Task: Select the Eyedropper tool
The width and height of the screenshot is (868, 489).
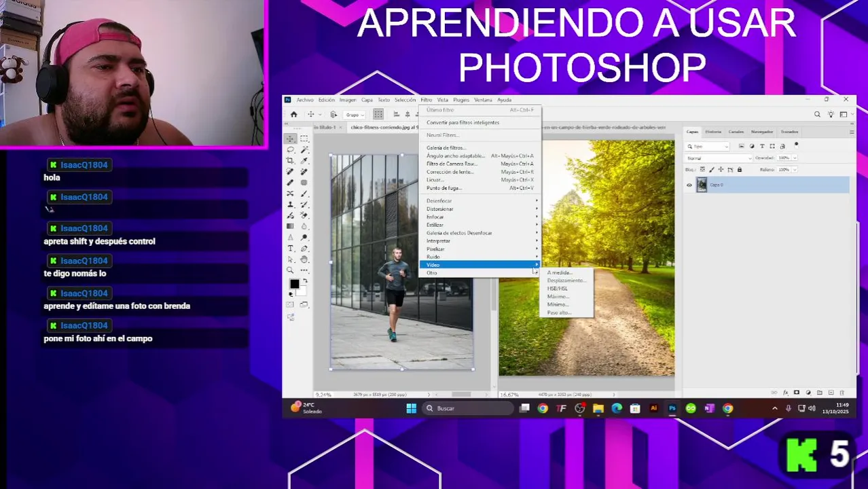Action: tap(304, 161)
